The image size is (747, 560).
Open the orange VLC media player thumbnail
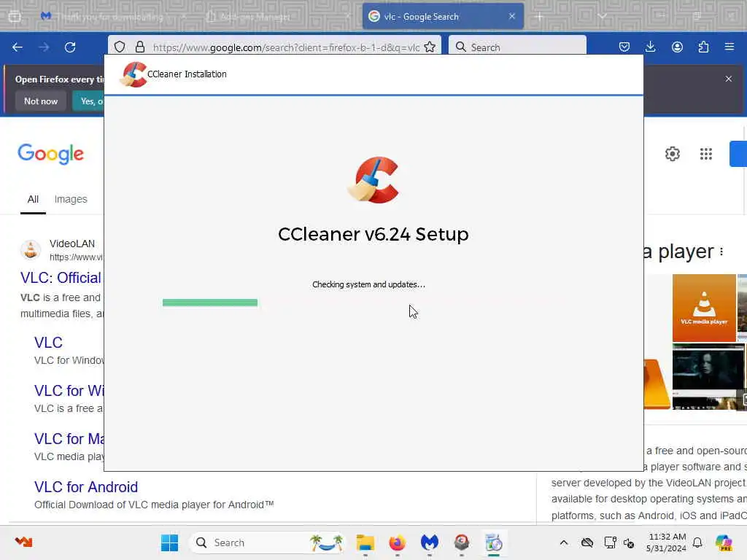pyautogui.click(x=704, y=308)
